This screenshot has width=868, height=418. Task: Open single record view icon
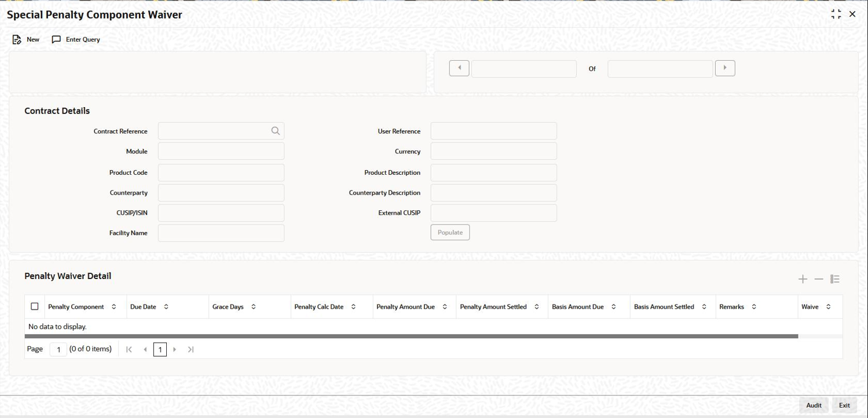(835, 279)
